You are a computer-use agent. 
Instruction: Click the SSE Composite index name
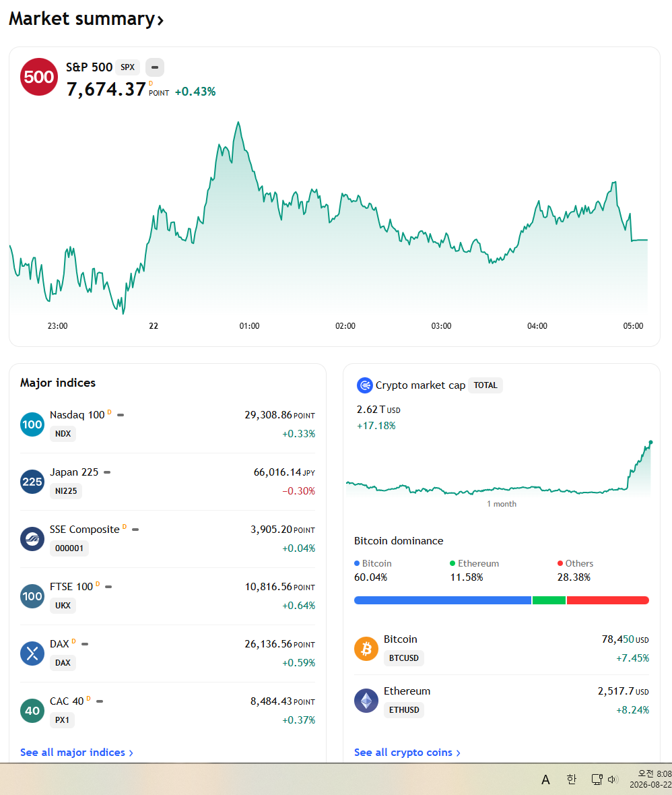pyautogui.click(x=85, y=530)
